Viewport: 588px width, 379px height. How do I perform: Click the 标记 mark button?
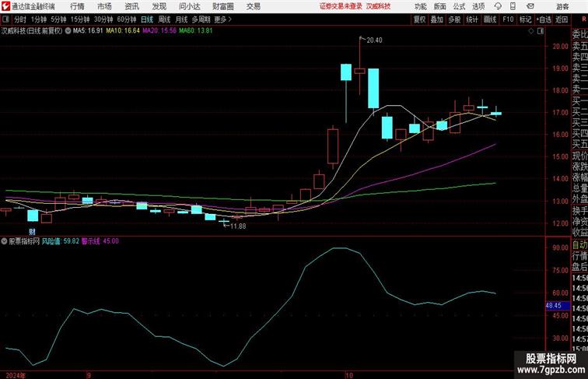pos(525,19)
